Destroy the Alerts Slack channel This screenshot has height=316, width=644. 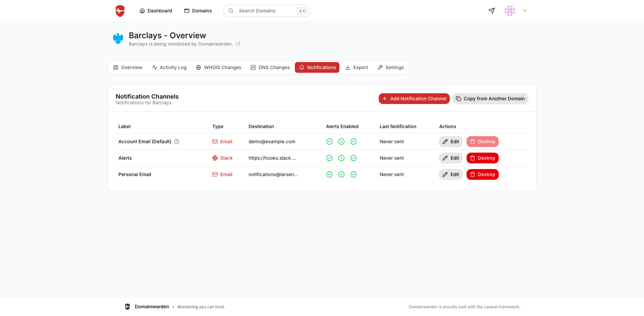pyautogui.click(x=482, y=158)
